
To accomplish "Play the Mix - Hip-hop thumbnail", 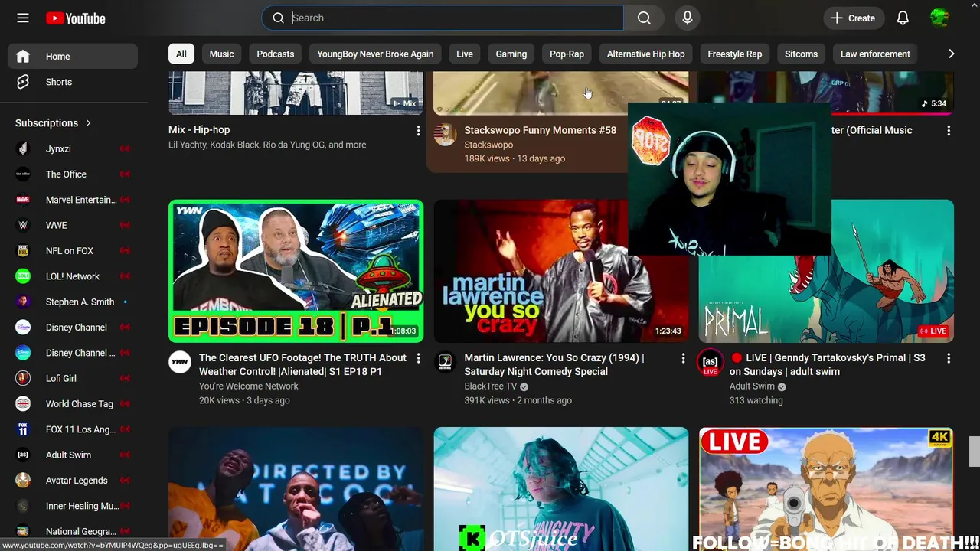I will (x=296, y=93).
